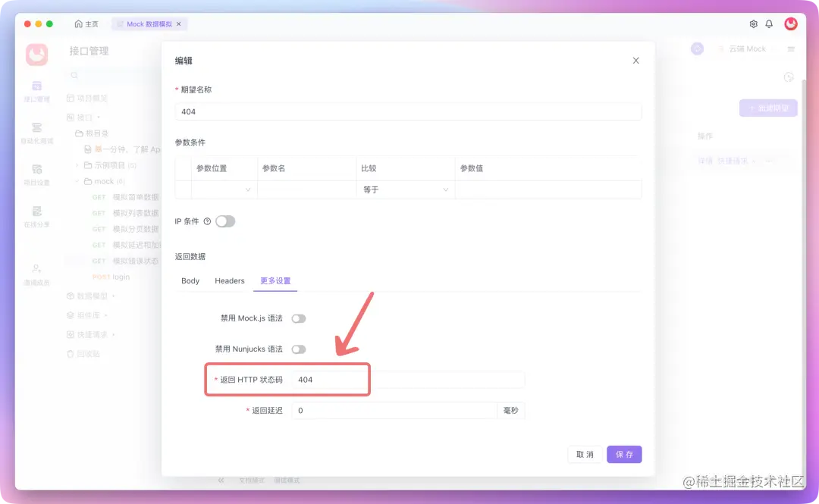819x504 pixels.
Task: Toggle the IP 条件 switch
Action: pyautogui.click(x=225, y=221)
